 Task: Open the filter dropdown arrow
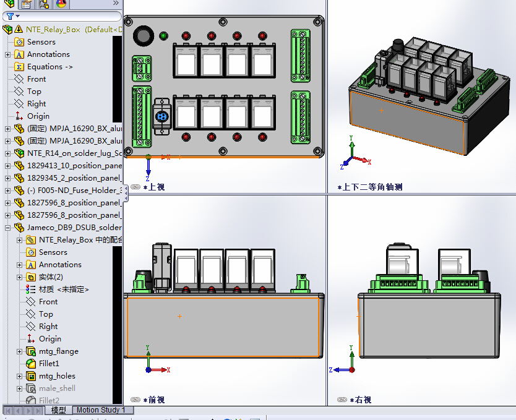pyautogui.click(x=18, y=16)
